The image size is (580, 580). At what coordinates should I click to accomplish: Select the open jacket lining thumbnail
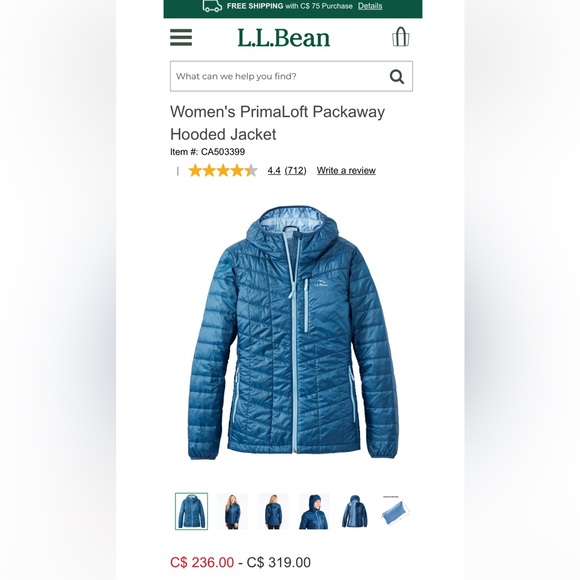click(x=354, y=511)
